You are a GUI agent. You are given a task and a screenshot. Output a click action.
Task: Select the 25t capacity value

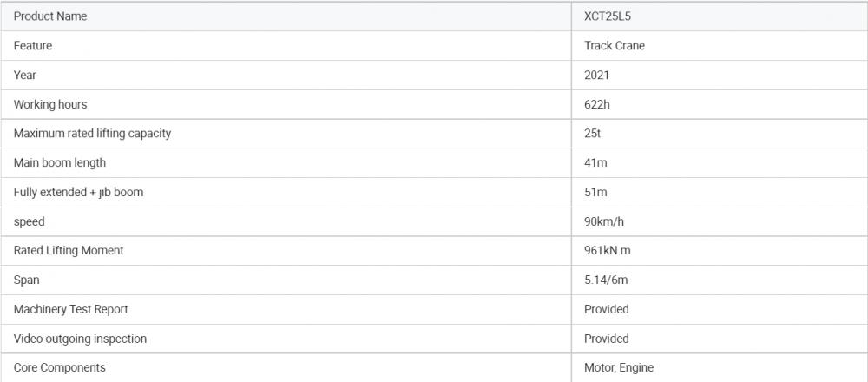click(x=593, y=134)
